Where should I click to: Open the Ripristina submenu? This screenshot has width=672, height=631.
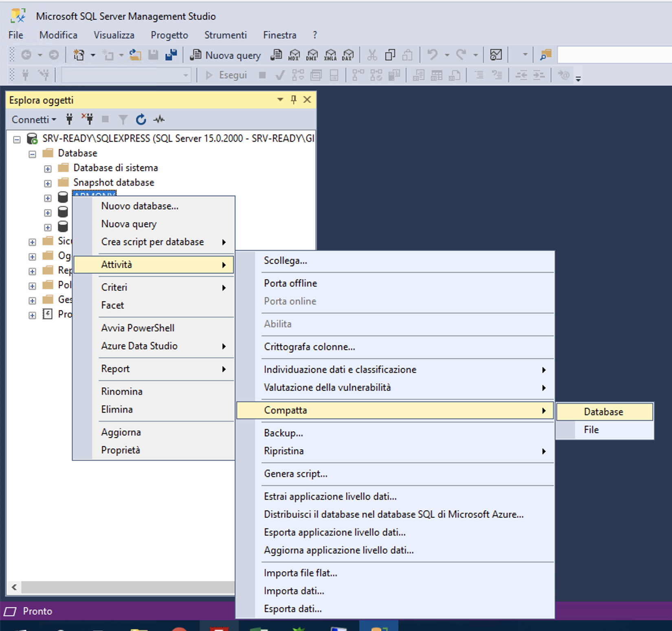395,451
